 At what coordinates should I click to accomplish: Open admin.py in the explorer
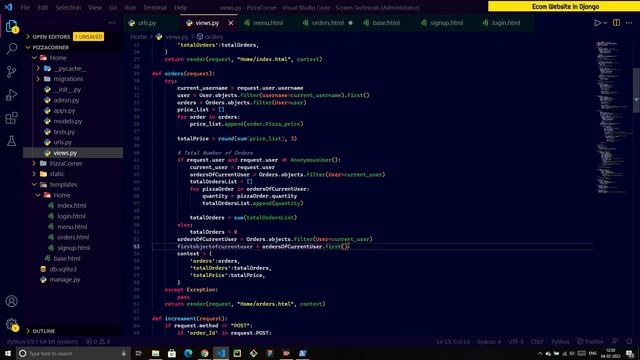[66, 100]
